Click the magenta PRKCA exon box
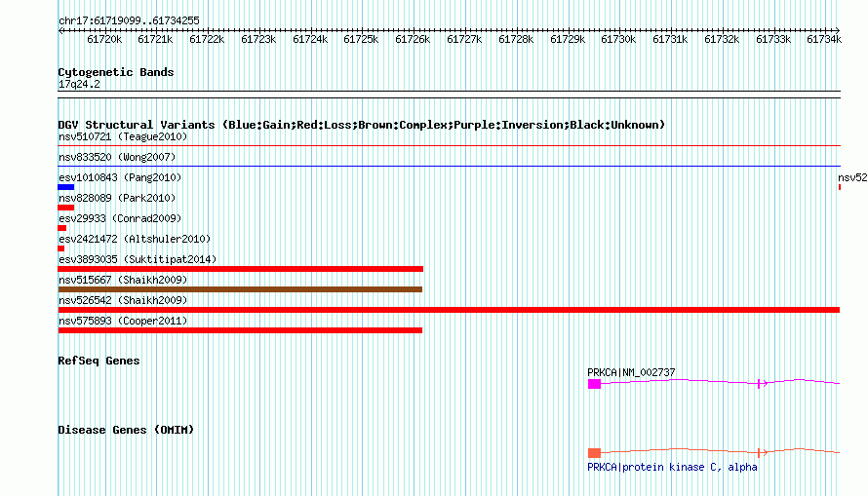Viewport: 868px width, 496px height. click(x=594, y=384)
